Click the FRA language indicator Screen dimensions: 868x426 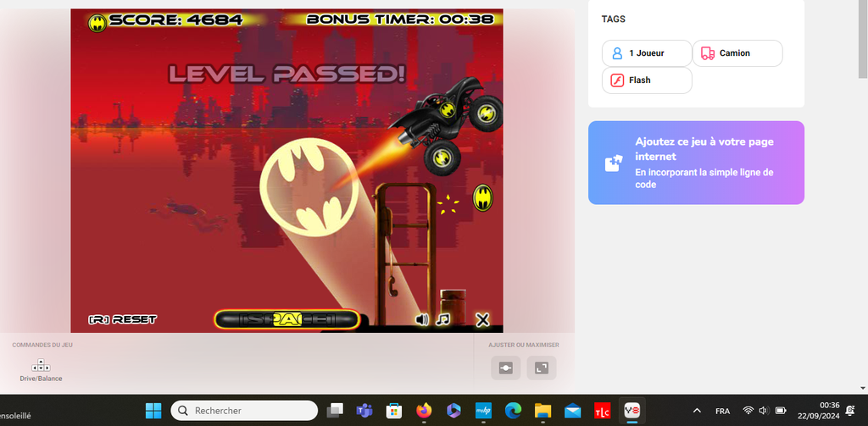[x=722, y=411]
